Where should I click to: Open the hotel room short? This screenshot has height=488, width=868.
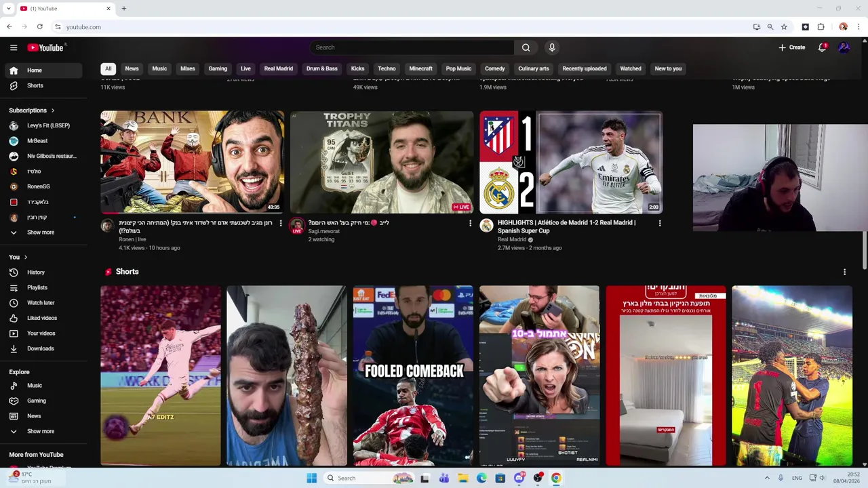(666, 375)
